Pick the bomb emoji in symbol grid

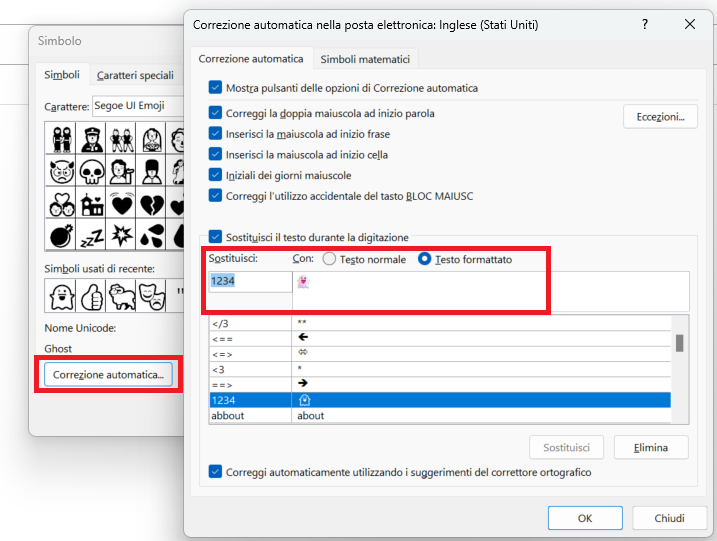tap(61, 235)
